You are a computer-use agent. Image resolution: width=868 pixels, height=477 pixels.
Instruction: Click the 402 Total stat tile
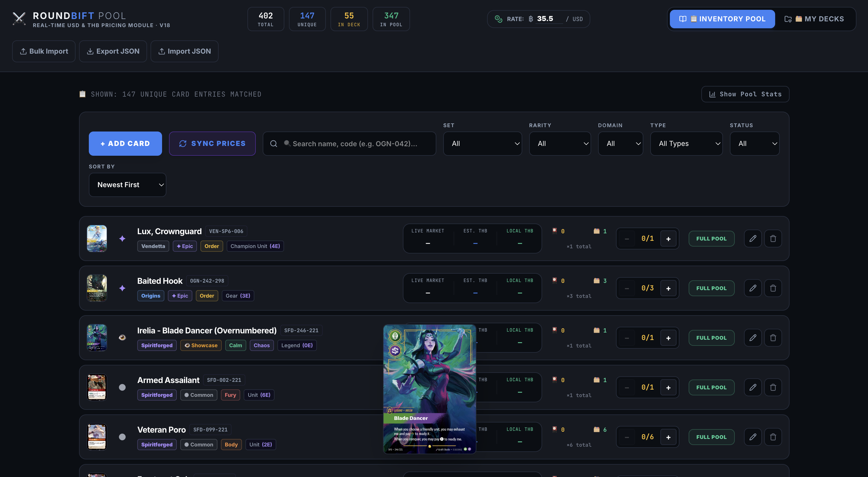(266, 19)
